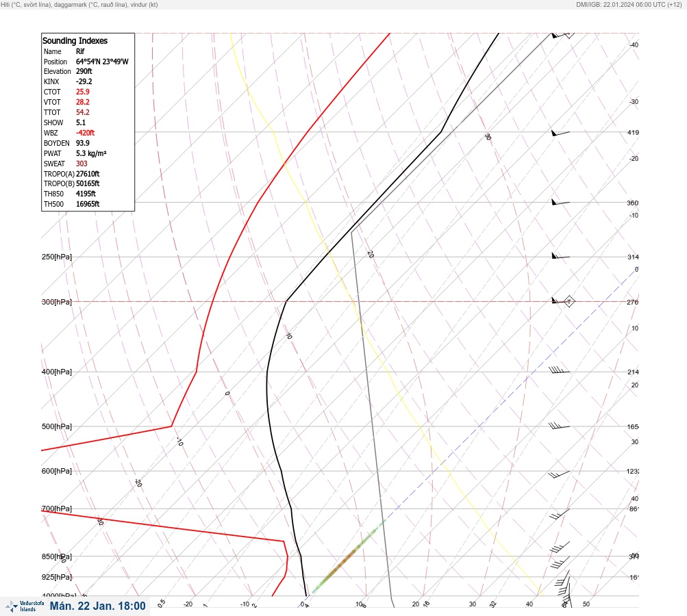Click the 250[hPa] pressure label
The image size is (687, 616).
[x=57, y=257]
